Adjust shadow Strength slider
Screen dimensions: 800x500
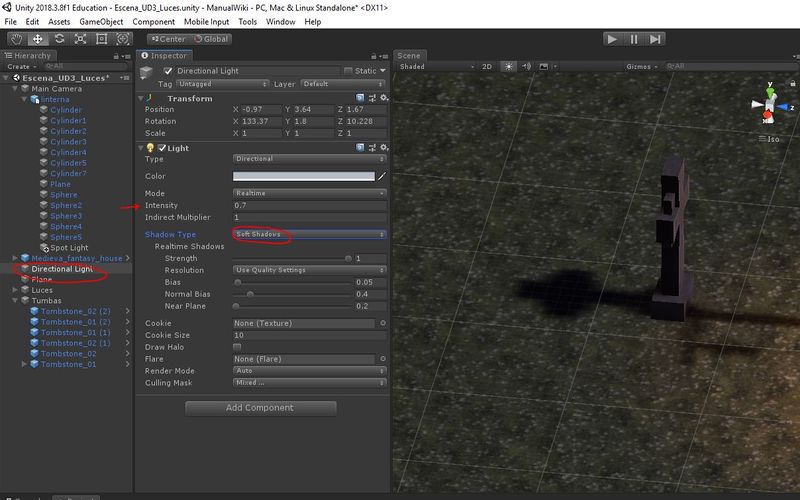tap(292, 259)
